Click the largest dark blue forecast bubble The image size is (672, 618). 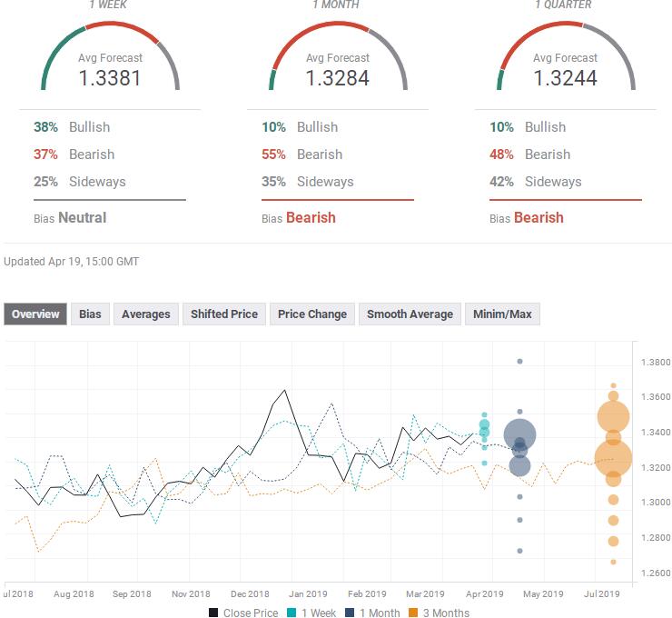[519, 436]
